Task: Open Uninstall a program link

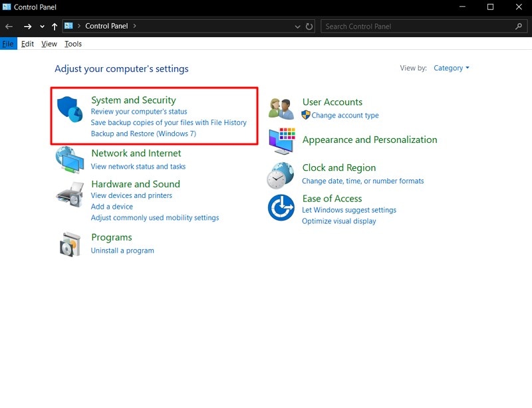Action: [122, 251]
